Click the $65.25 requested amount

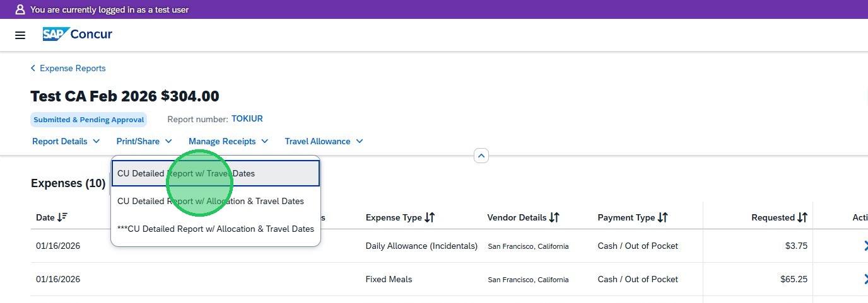[x=794, y=279]
